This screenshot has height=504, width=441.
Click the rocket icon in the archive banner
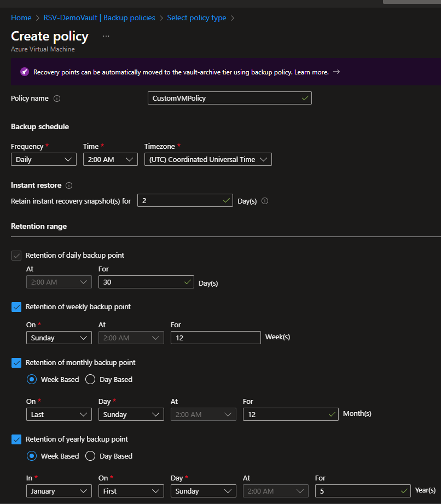pyautogui.click(x=24, y=72)
